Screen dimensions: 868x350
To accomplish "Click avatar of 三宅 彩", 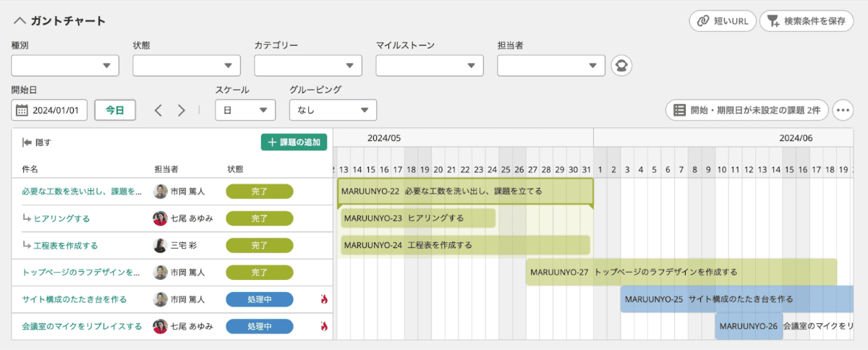I will click(x=160, y=245).
